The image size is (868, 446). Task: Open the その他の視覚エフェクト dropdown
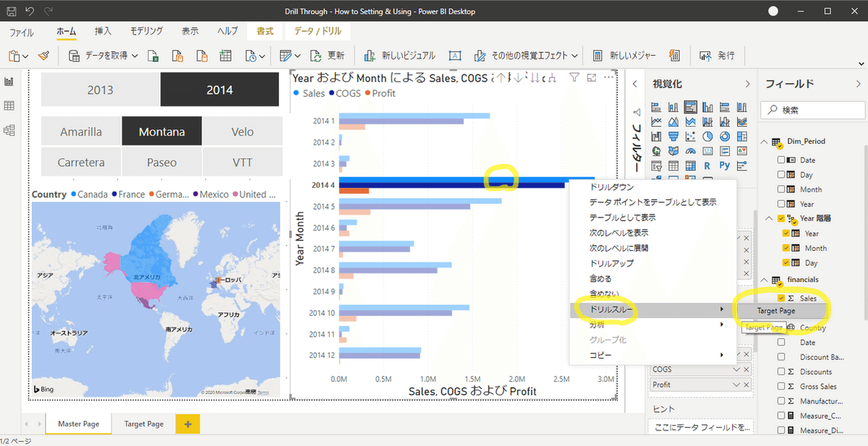click(x=575, y=56)
